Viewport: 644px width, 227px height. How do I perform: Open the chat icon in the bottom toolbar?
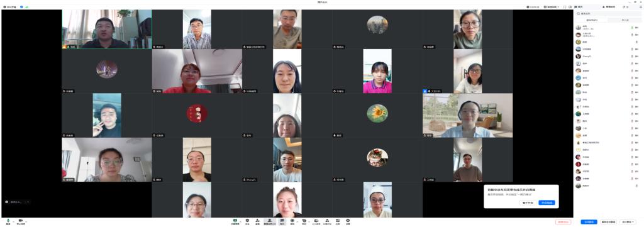282,221
